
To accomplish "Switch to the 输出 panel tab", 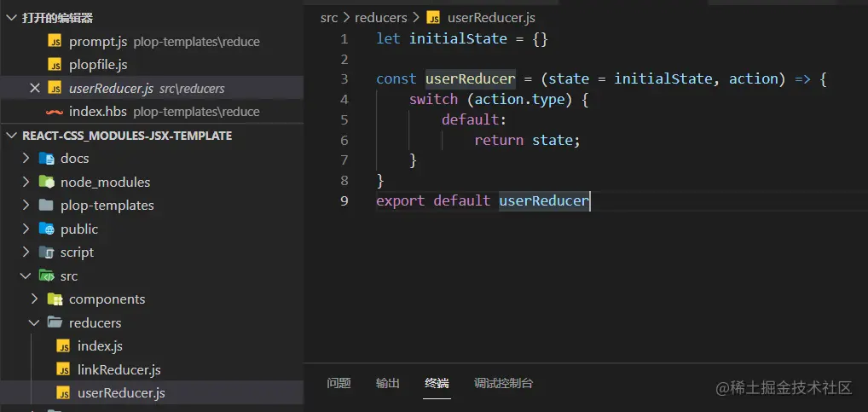I will [x=387, y=383].
